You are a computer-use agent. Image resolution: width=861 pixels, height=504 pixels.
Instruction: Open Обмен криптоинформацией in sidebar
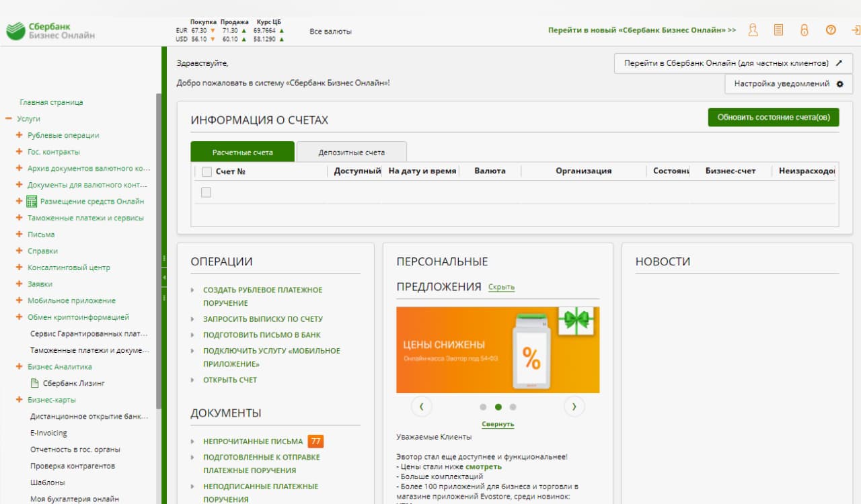click(78, 317)
